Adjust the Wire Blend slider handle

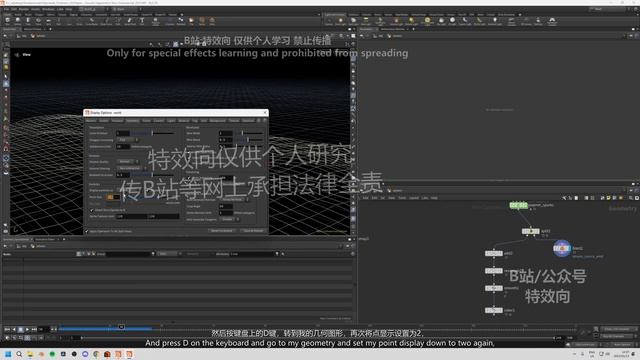click(248, 140)
